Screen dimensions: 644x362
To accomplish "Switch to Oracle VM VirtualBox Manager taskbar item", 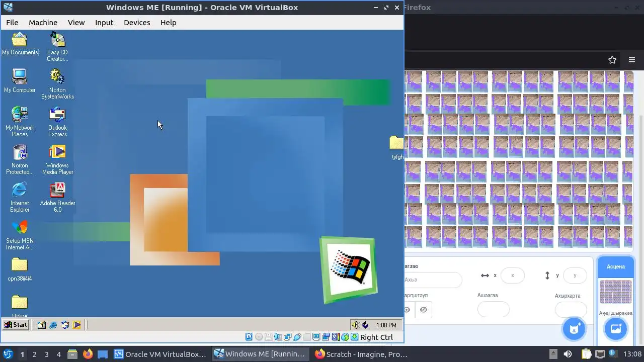I will coord(160,354).
